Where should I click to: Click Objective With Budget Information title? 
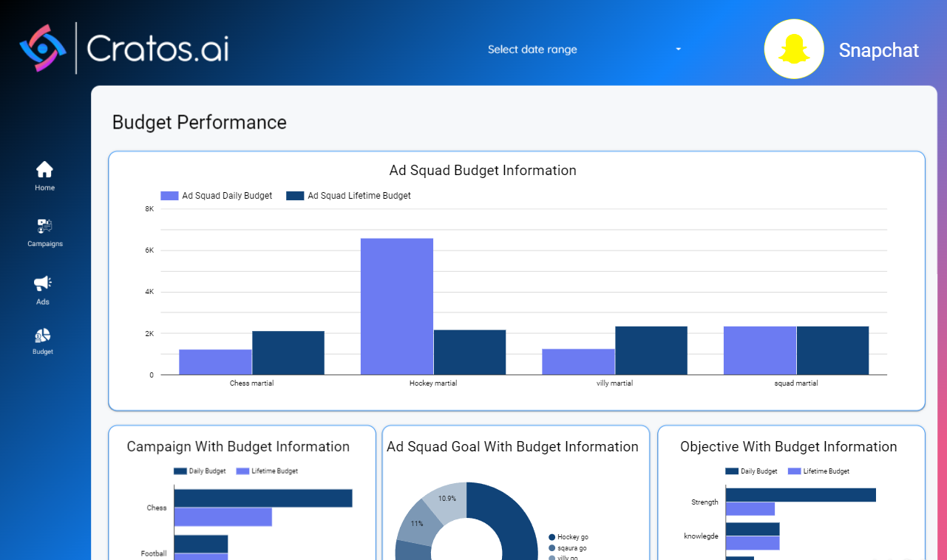click(x=789, y=447)
